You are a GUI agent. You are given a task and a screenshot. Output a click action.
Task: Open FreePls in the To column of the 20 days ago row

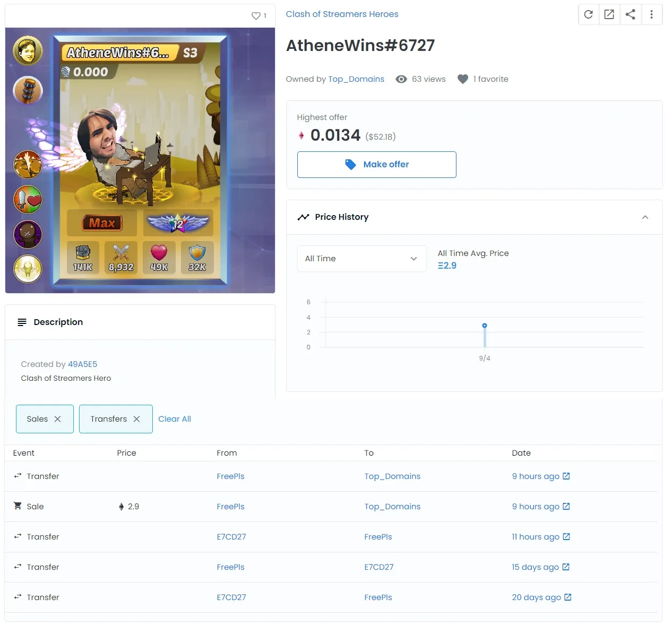coord(378,597)
